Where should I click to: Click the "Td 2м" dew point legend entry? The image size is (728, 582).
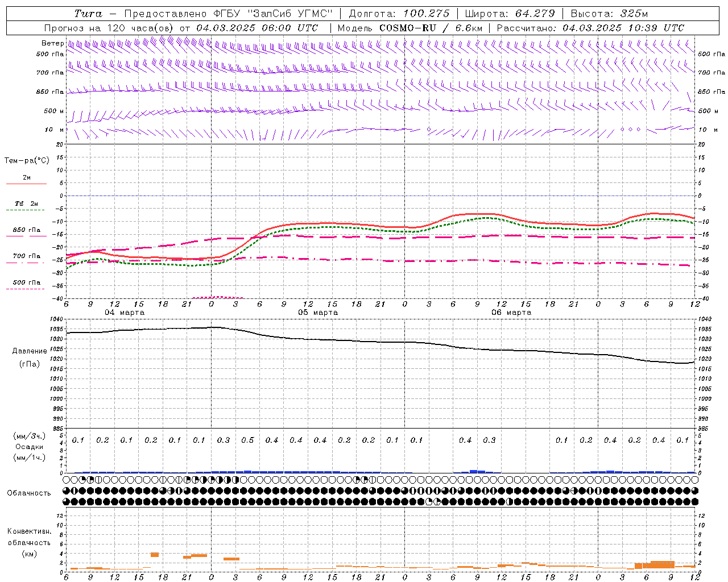pos(26,203)
